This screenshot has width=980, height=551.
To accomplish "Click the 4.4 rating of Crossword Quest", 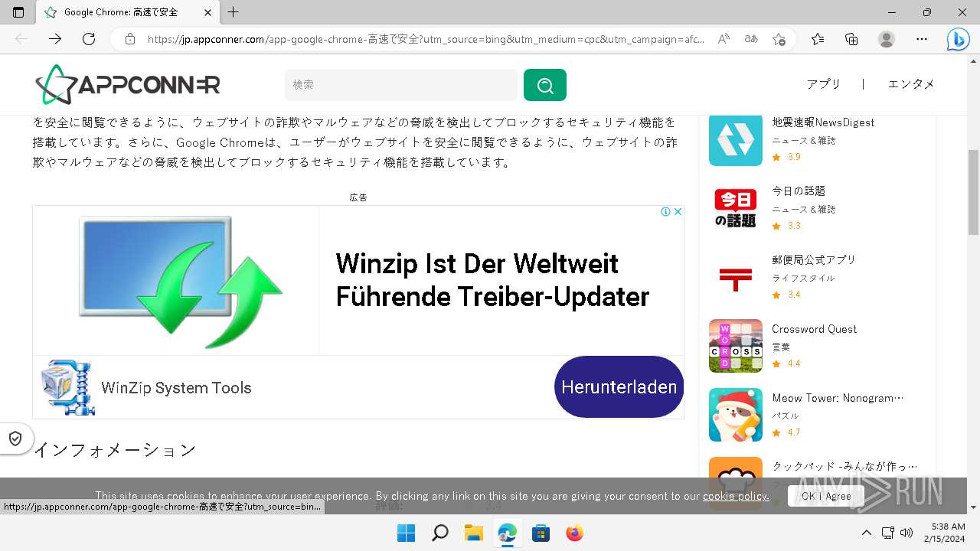I will (794, 364).
